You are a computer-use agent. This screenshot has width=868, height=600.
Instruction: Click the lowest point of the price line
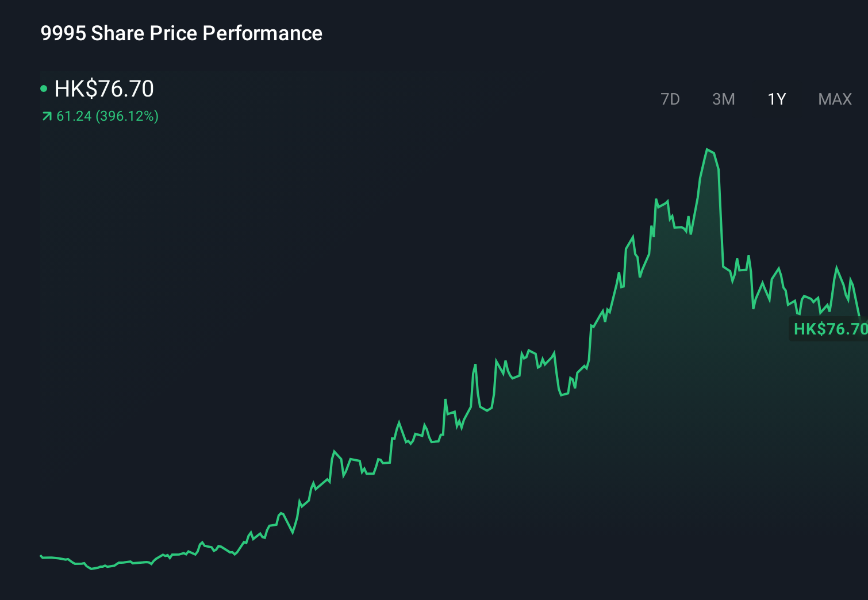tap(92, 569)
